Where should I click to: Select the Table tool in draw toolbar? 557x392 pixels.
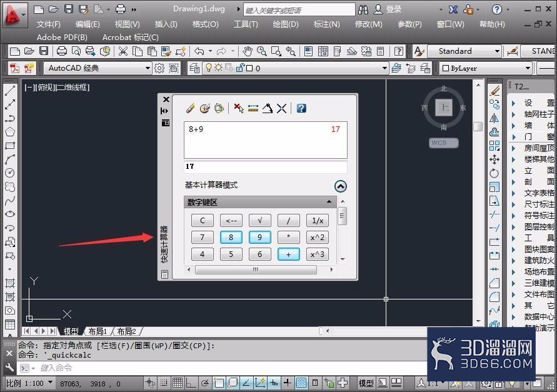(9, 324)
